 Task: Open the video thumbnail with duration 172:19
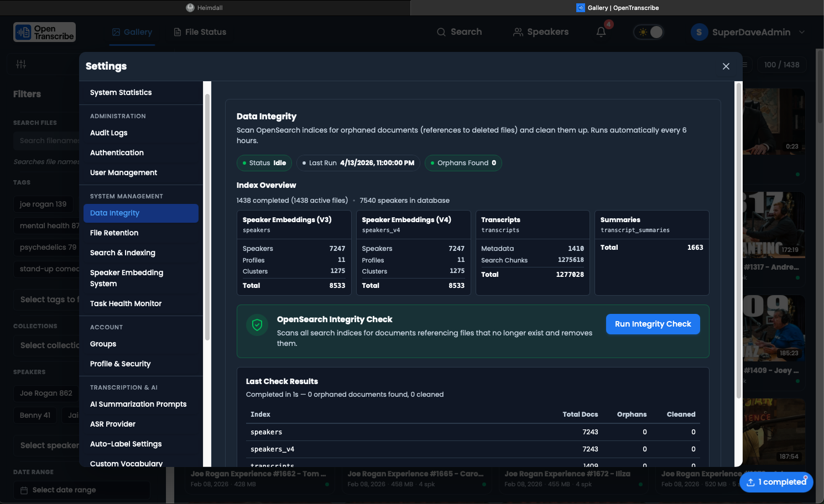click(x=774, y=224)
